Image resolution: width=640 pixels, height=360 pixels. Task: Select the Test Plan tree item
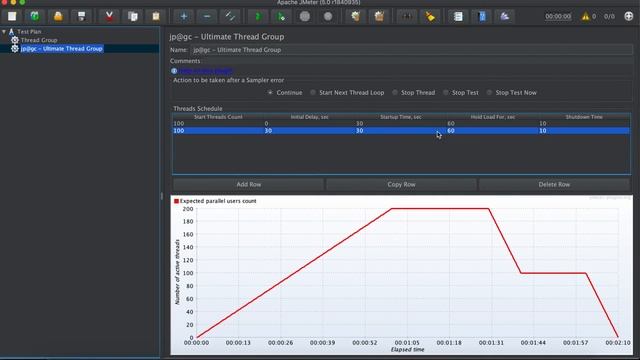click(29, 31)
